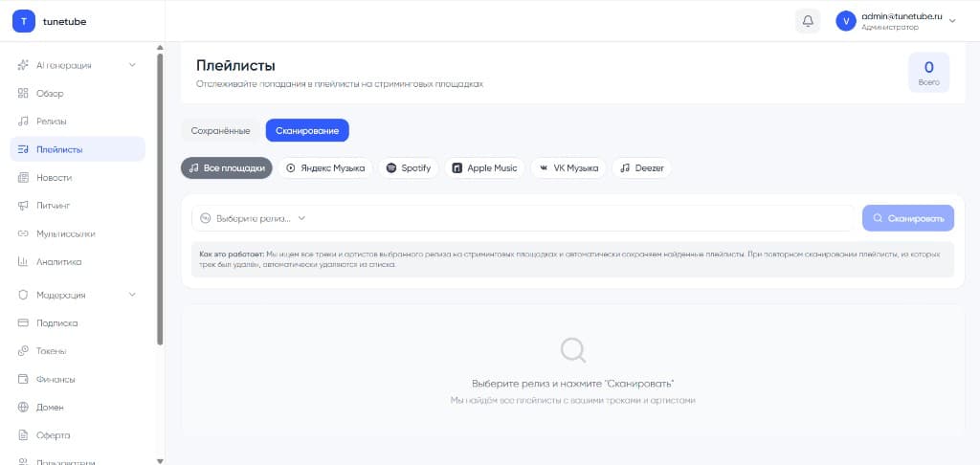Filter by Яндекс Музыка
This screenshot has height=465, width=980.
pyautogui.click(x=325, y=168)
